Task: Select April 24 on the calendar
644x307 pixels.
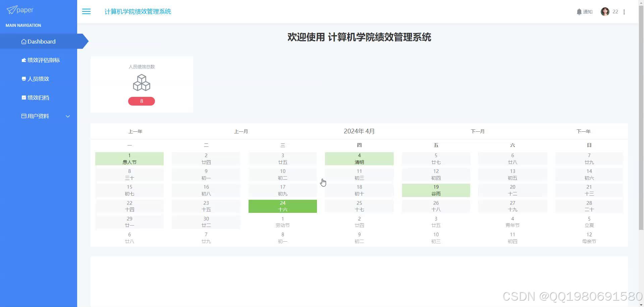Action: [282, 206]
